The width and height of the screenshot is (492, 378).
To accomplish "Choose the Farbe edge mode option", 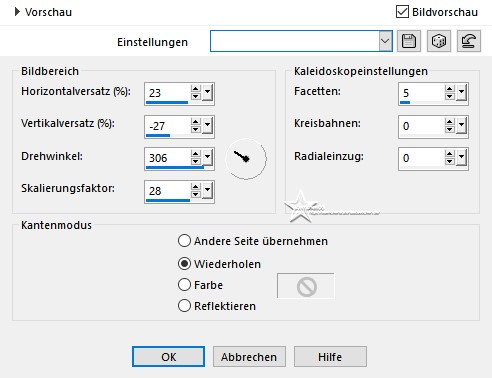I will point(184,285).
